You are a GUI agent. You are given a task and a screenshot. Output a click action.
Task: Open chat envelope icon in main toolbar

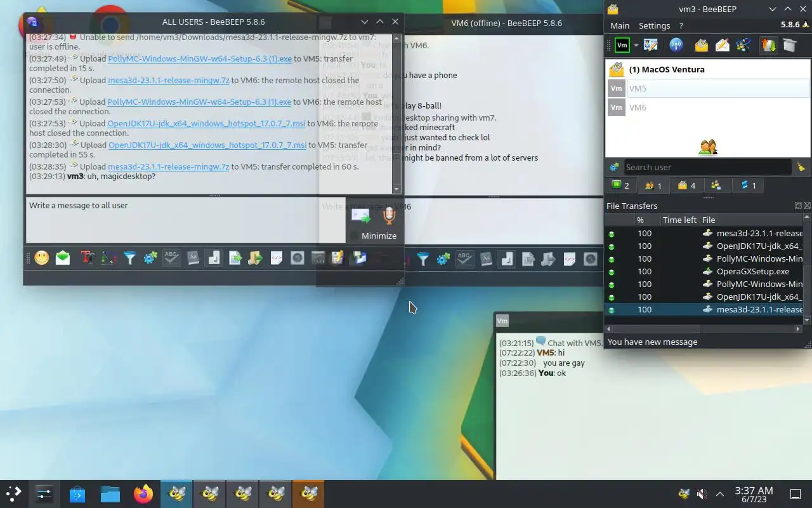point(701,45)
